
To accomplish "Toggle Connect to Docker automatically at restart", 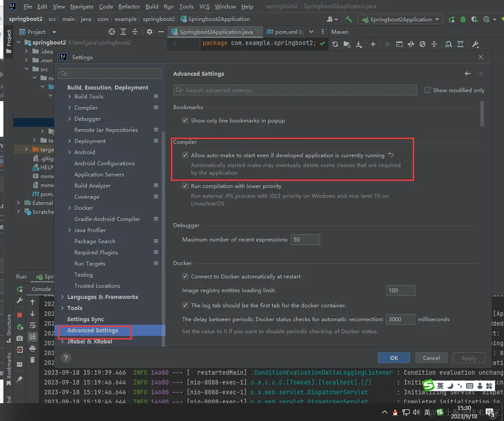I will coord(185,276).
